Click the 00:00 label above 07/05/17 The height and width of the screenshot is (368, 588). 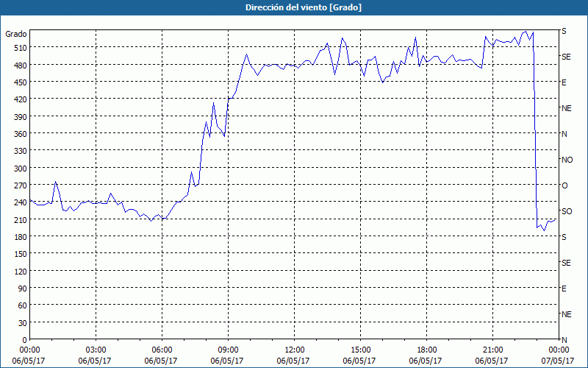click(x=559, y=350)
